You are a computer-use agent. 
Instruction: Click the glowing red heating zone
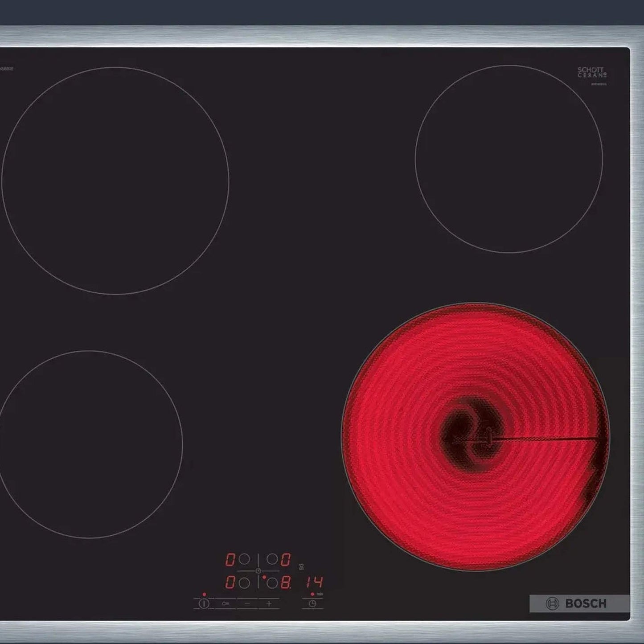[x=476, y=437]
